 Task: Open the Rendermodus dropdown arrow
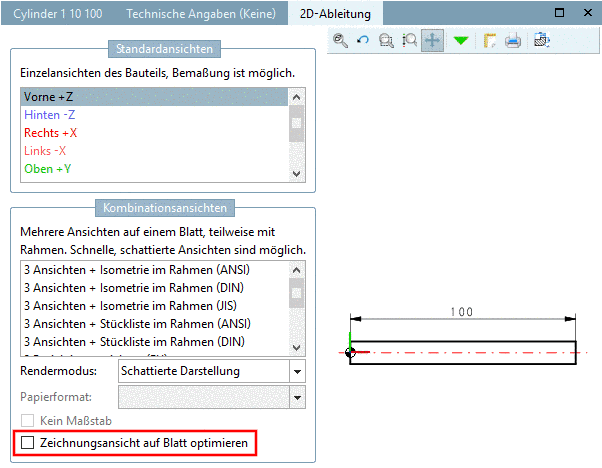pyautogui.click(x=297, y=371)
